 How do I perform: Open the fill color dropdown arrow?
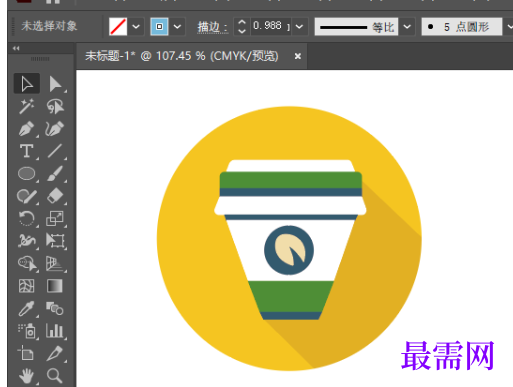(136, 26)
